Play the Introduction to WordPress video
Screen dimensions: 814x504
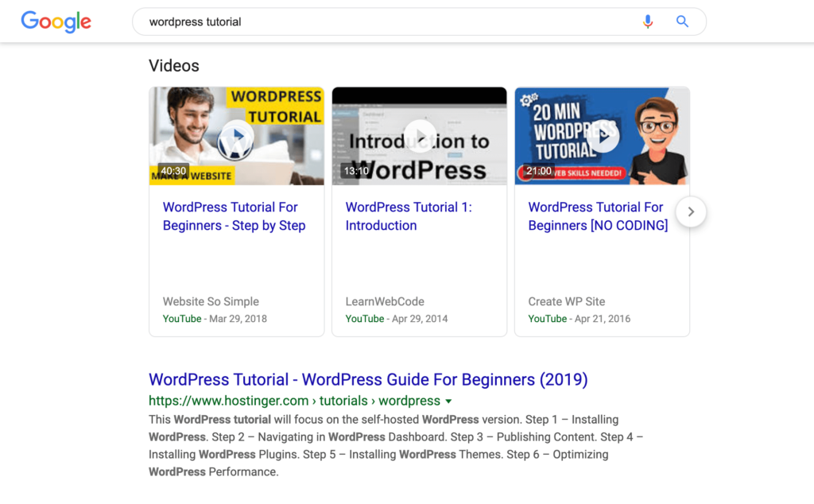(420, 137)
